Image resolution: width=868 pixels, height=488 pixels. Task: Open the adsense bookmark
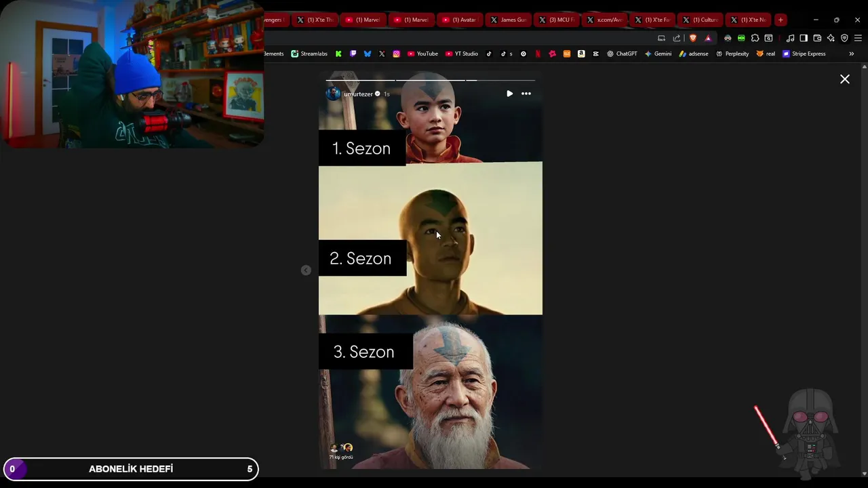[694, 54]
